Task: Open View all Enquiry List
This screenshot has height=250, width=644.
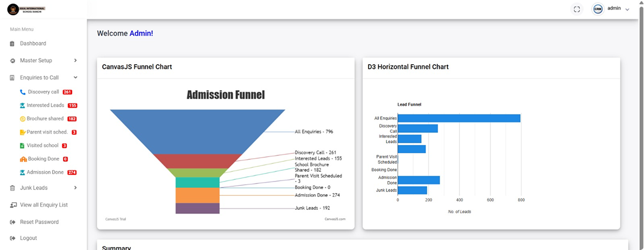Action: tap(44, 205)
